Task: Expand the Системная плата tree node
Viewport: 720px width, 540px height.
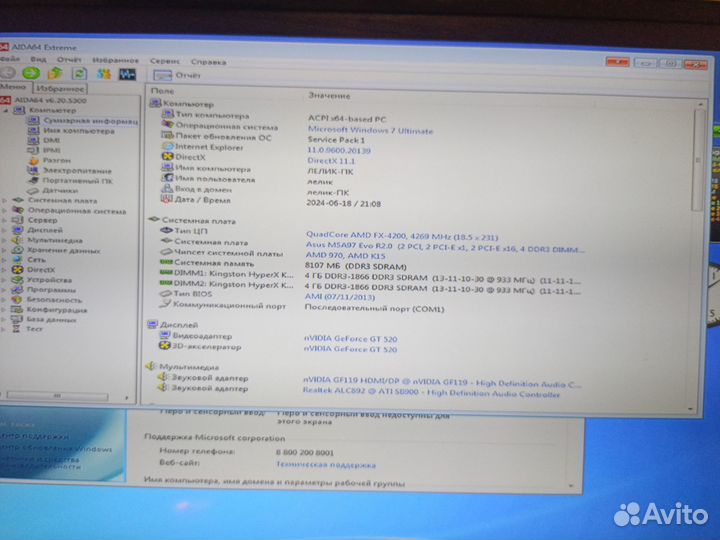Action: click(x=5, y=201)
